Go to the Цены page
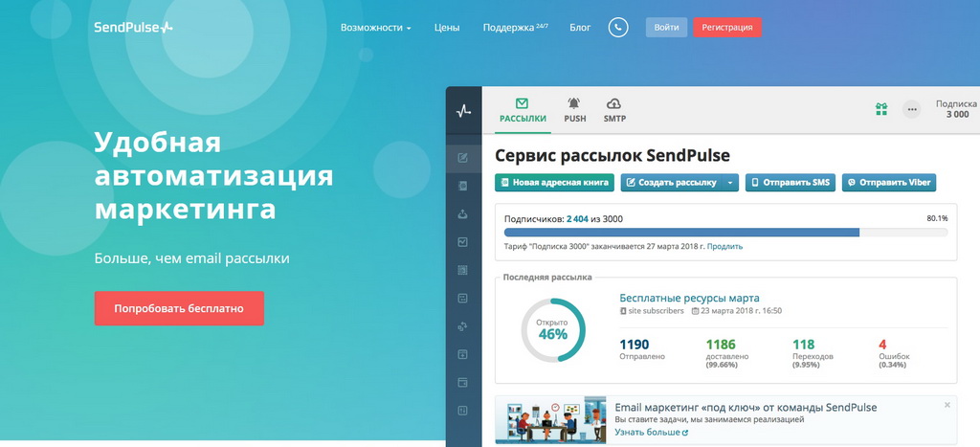The height and width of the screenshot is (447, 980). [447, 28]
